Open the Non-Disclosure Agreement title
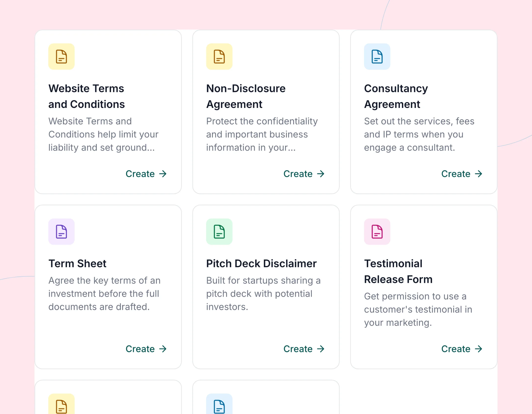Viewport: 532px width, 414px height. pyautogui.click(x=246, y=96)
